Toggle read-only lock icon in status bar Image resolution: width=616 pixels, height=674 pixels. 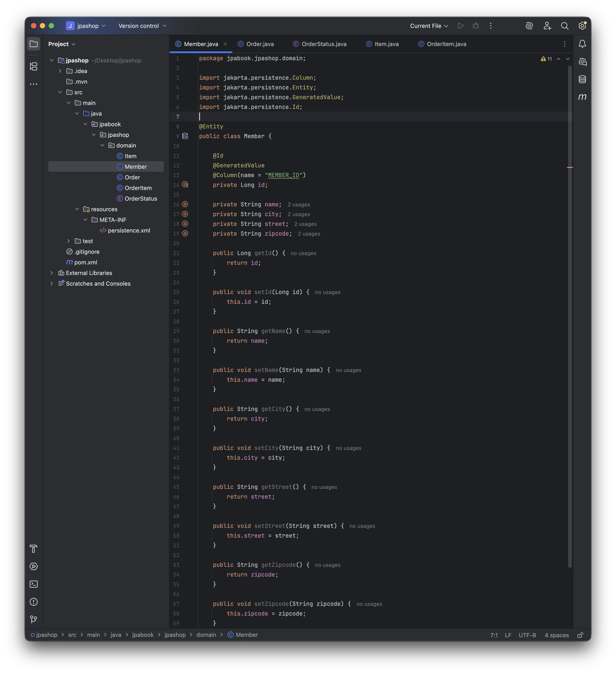pyautogui.click(x=580, y=635)
